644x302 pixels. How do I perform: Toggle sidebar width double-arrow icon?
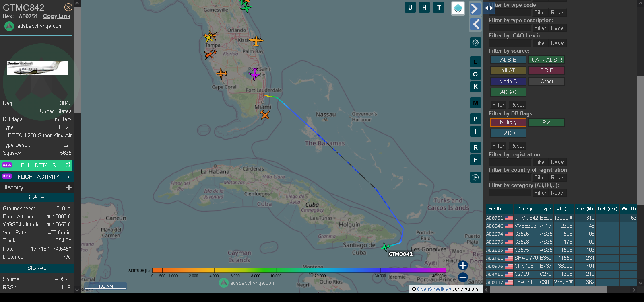tap(489, 8)
